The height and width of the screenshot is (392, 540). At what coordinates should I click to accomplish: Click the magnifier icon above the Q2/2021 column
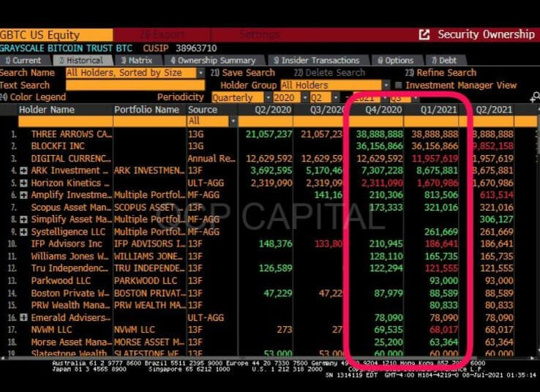(x=534, y=97)
